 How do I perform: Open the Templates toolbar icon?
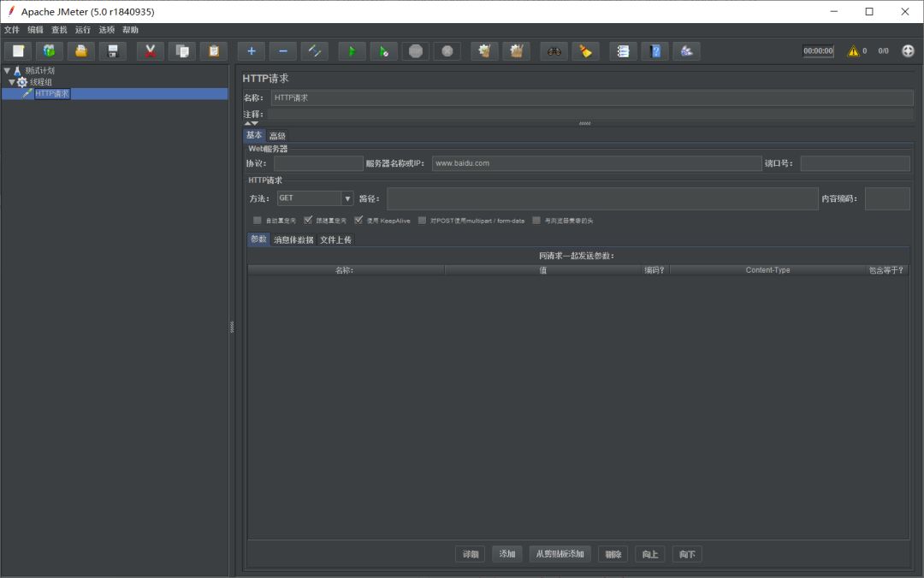click(50, 51)
